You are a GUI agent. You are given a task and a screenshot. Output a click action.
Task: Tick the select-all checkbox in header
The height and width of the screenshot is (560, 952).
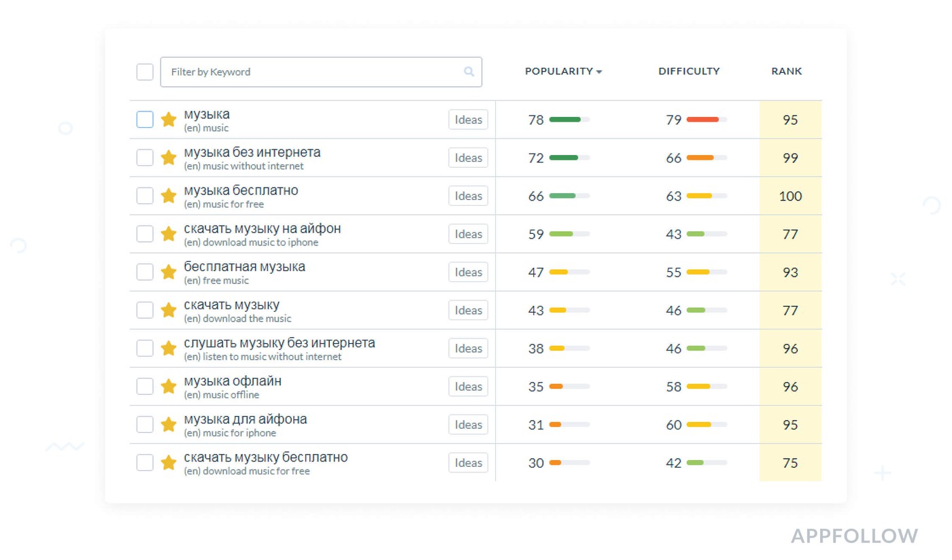tap(145, 72)
